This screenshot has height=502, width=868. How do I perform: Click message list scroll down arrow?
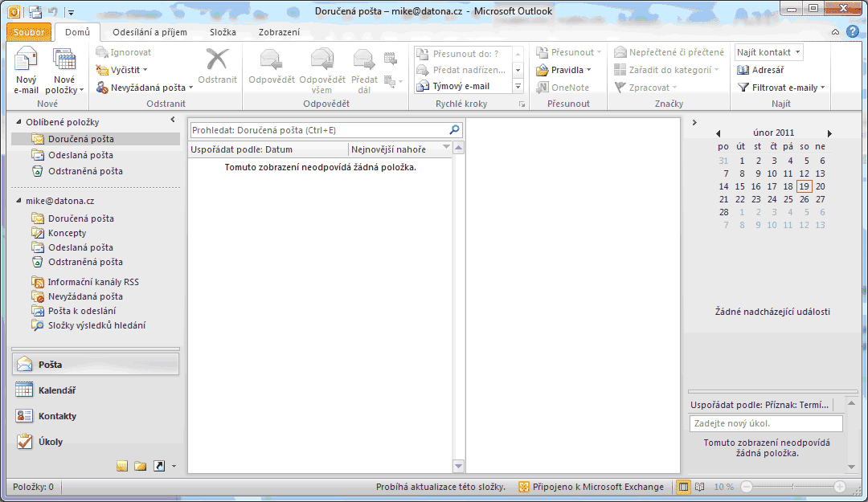pos(458,466)
